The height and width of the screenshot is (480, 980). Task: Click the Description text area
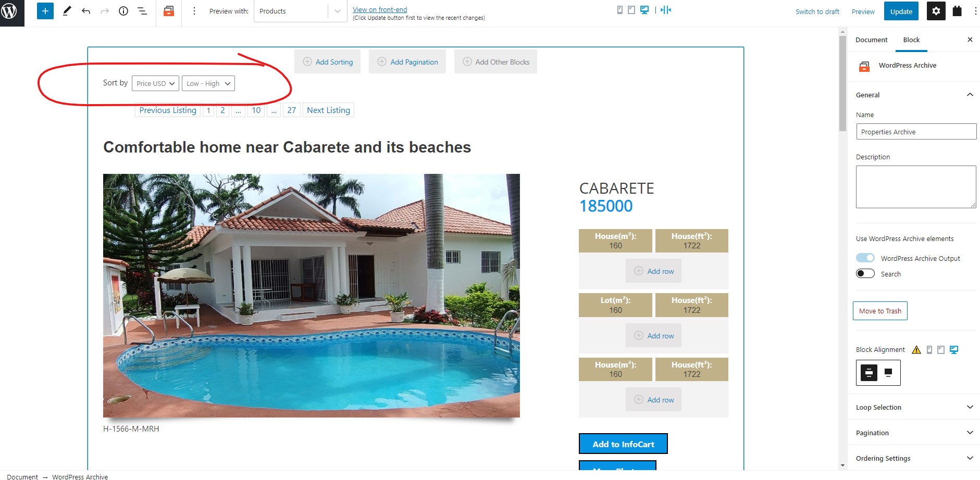(916, 187)
